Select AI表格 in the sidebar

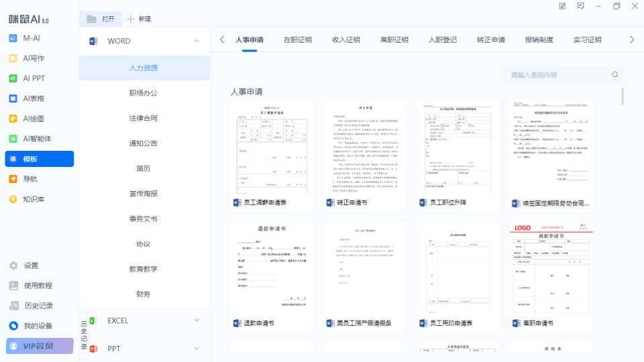pyautogui.click(x=34, y=99)
